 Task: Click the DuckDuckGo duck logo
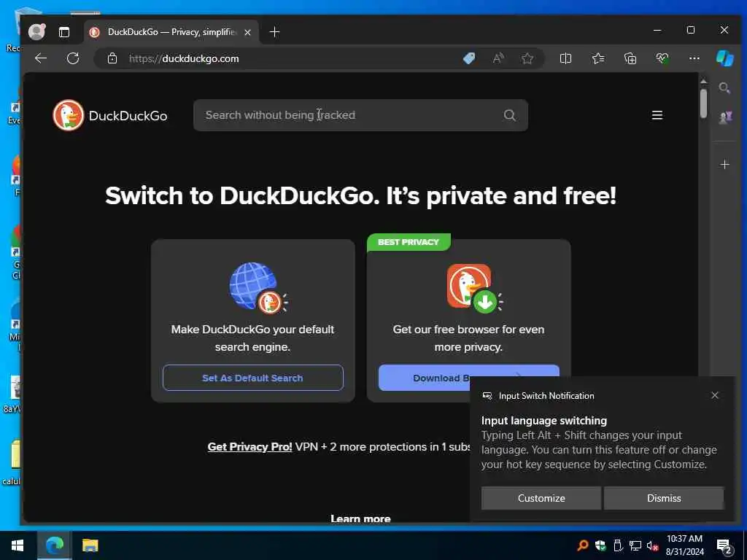coord(68,115)
